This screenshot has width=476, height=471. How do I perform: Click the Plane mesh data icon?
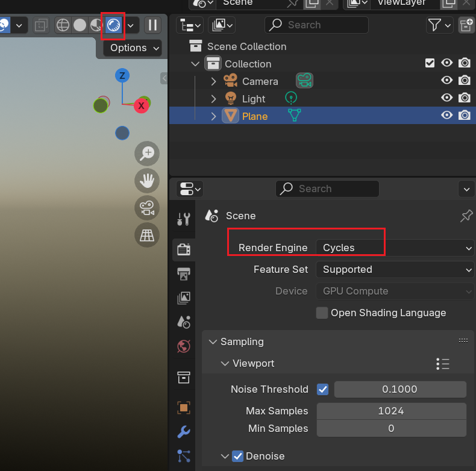pyautogui.click(x=294, y=115)
